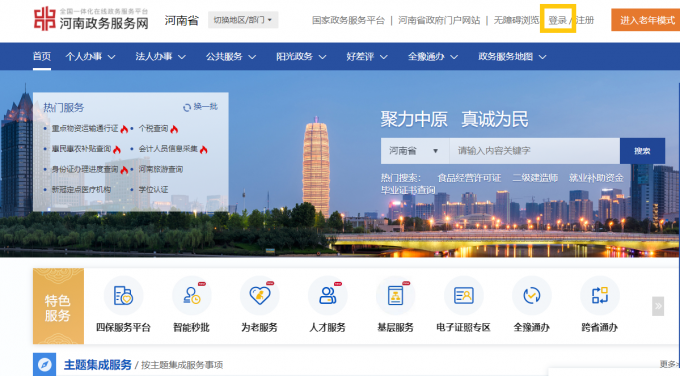Click the 注册 link
Screen dimensions: 680x376
[585, 20]
